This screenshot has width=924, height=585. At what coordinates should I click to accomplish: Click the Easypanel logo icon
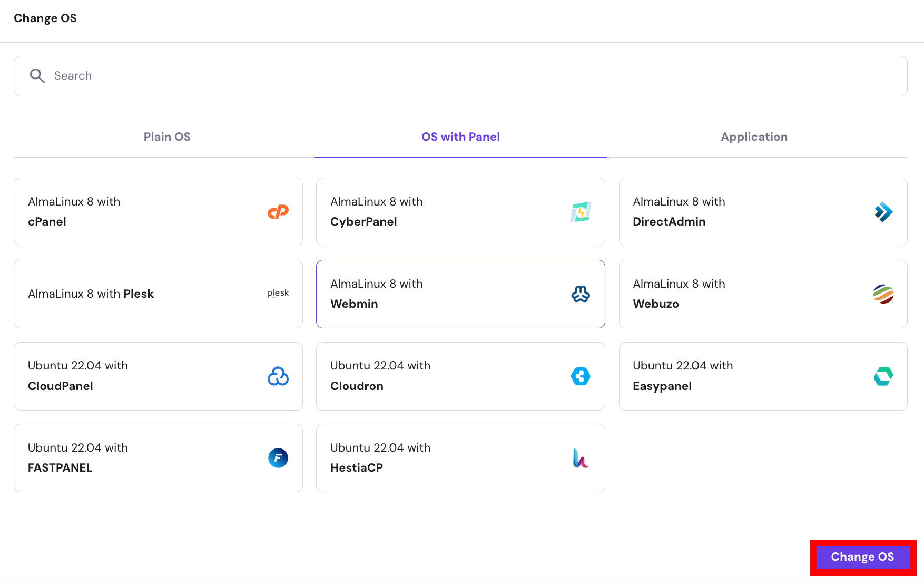[x=883, y=376]
